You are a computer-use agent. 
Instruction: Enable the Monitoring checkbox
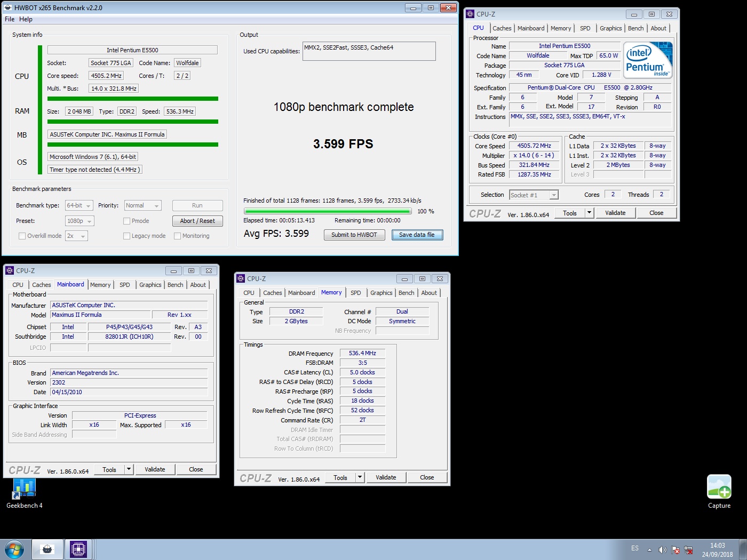177,236
